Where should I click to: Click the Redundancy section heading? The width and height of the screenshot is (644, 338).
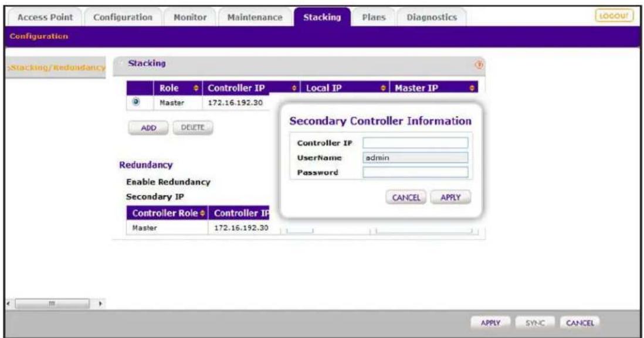click(146, 165)
